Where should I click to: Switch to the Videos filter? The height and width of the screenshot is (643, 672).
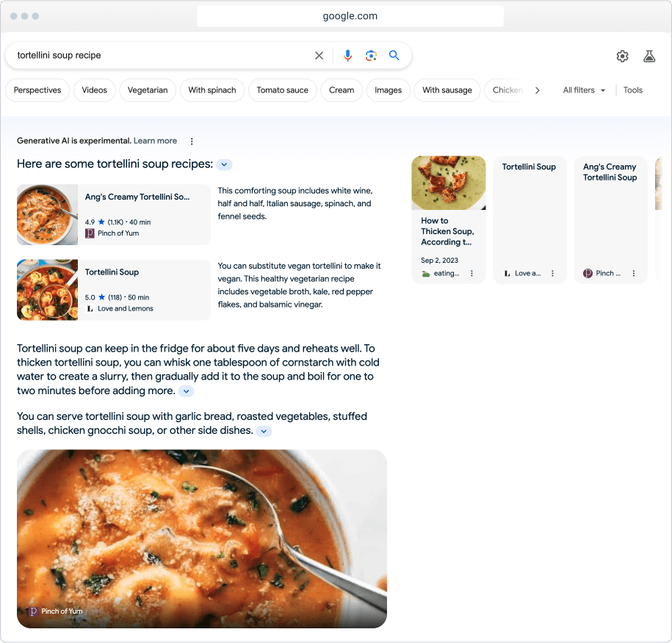pos(94,90)
